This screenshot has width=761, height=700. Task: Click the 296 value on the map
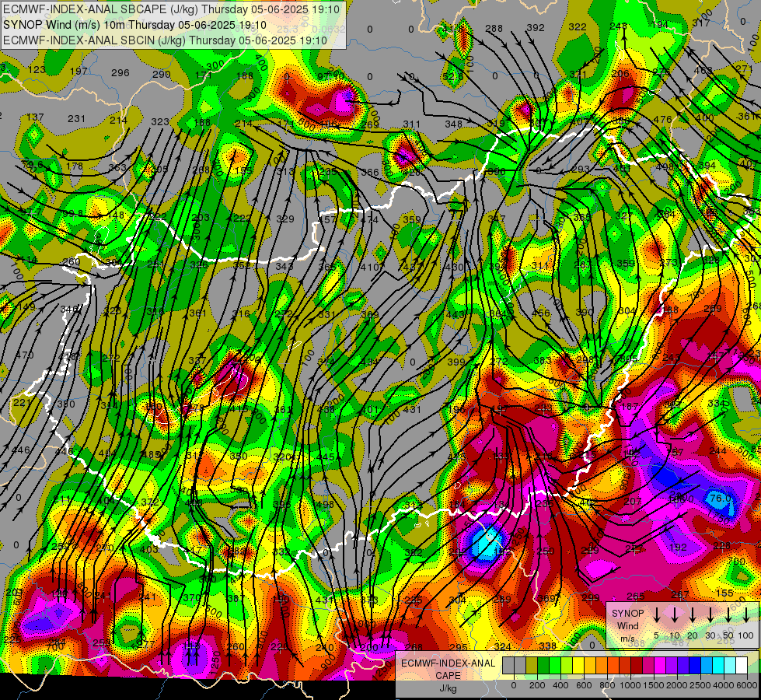[120, 73]
